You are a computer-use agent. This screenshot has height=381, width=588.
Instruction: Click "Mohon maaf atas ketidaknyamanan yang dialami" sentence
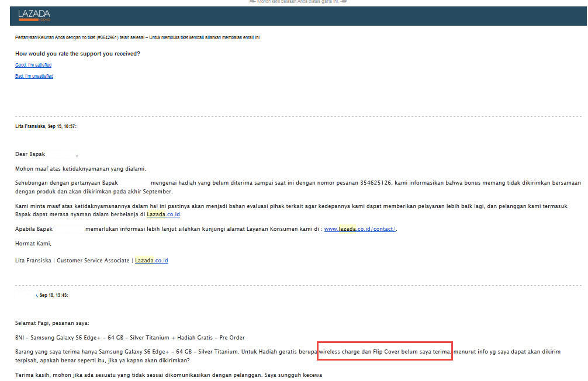point(81,169)
